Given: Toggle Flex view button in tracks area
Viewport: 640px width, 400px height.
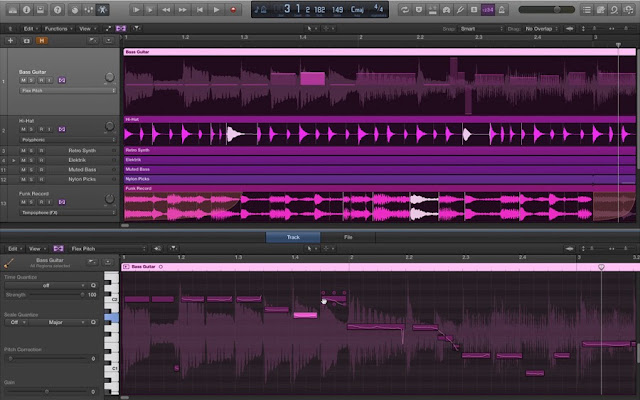Looking at the screenshot, I should [x=121, y=29].
